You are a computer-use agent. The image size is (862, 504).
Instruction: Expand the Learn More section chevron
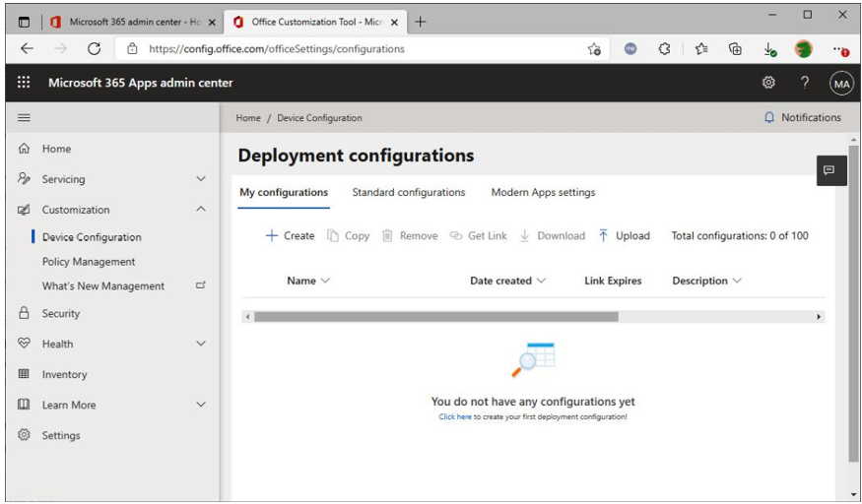pos(201,405)
